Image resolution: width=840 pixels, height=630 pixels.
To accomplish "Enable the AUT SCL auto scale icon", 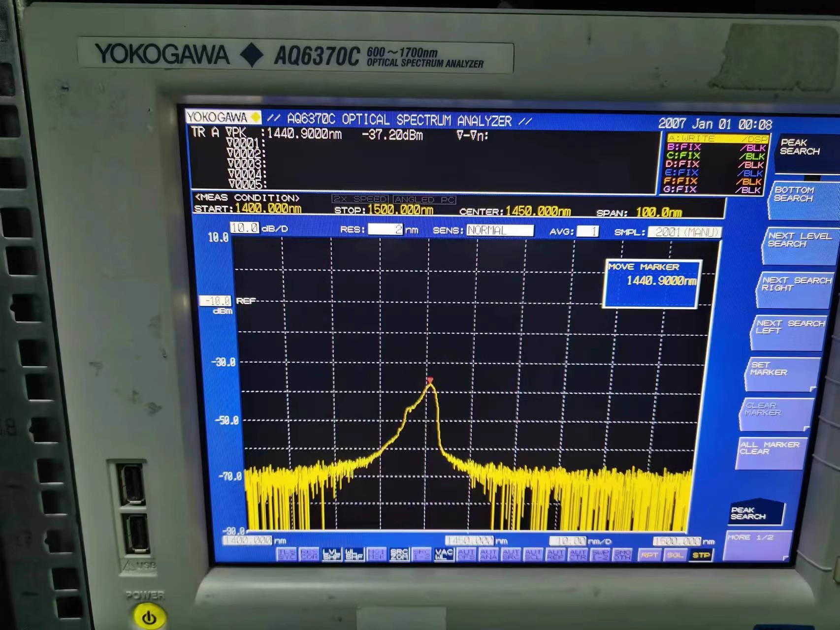I will pyautogui.click(x=533, y=554).
